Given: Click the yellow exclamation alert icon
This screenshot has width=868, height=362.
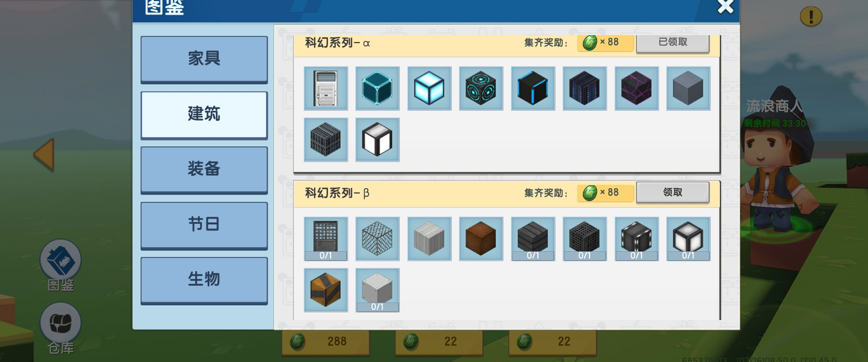Looking at the screenshot, I should click(811, 17).
